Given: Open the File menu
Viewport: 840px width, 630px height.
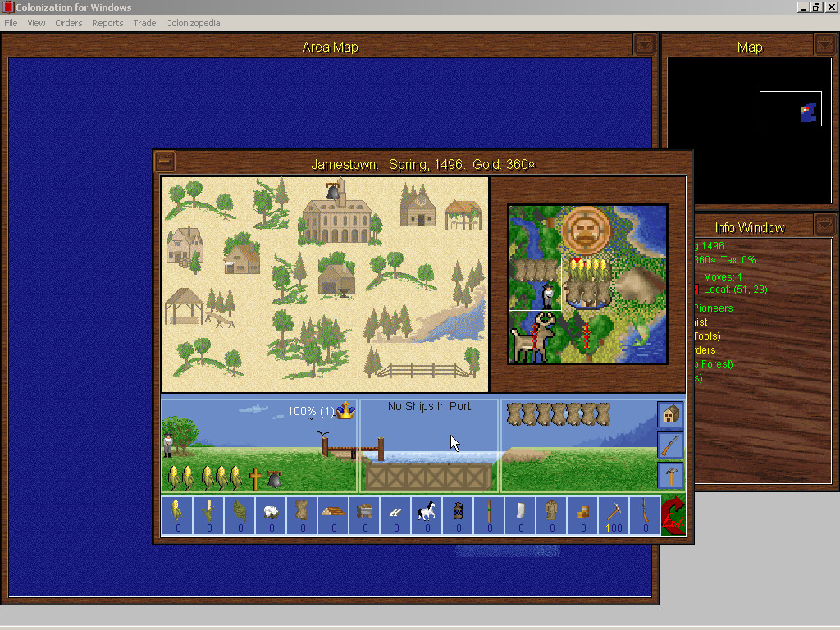Looking at the screenshot, I should (x=11, y=23).
